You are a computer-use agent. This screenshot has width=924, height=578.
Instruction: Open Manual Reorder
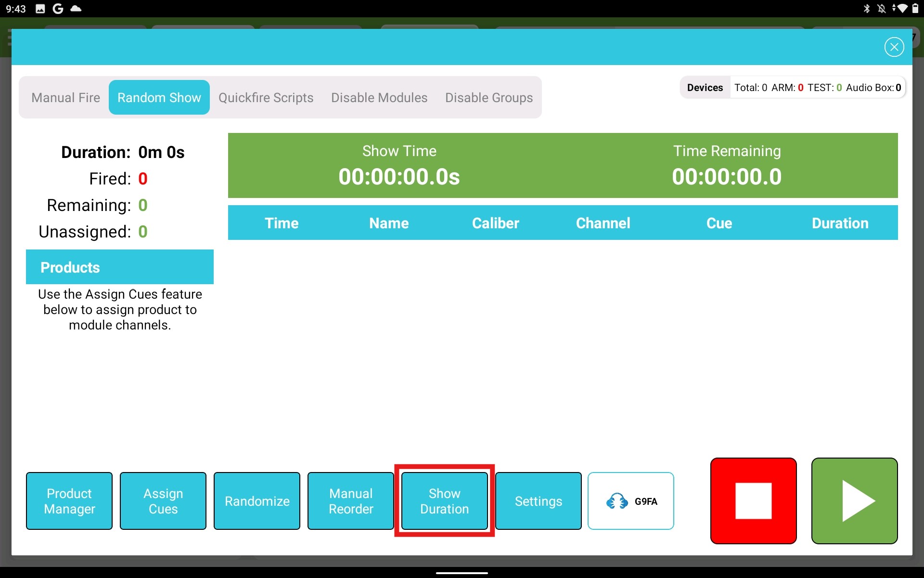[x=350, y=501]
